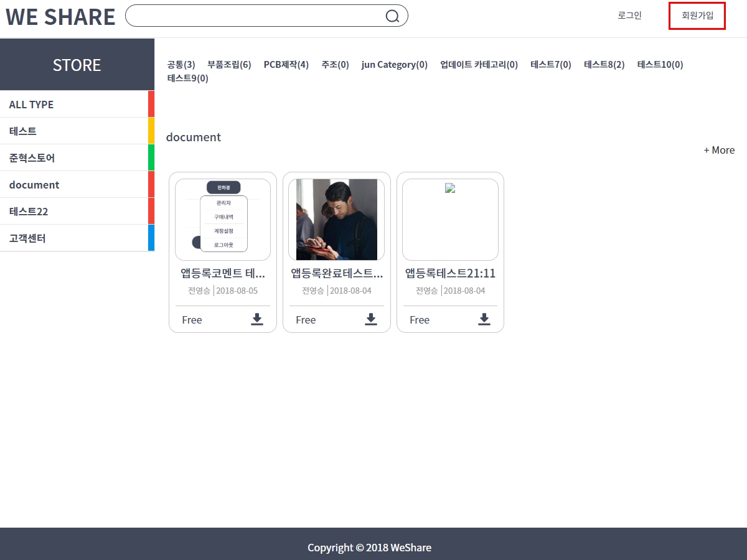Click the WE SHARE logo

click(60, 17)
